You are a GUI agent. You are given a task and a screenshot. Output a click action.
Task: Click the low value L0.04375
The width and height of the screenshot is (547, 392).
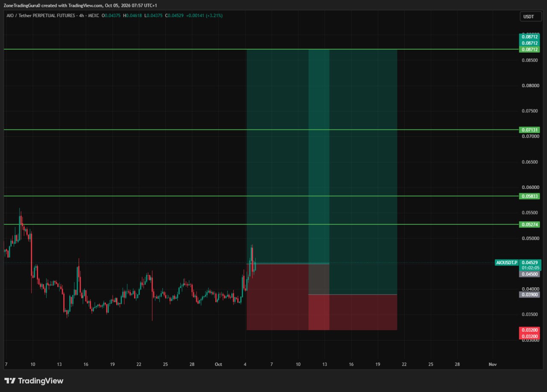154,16
